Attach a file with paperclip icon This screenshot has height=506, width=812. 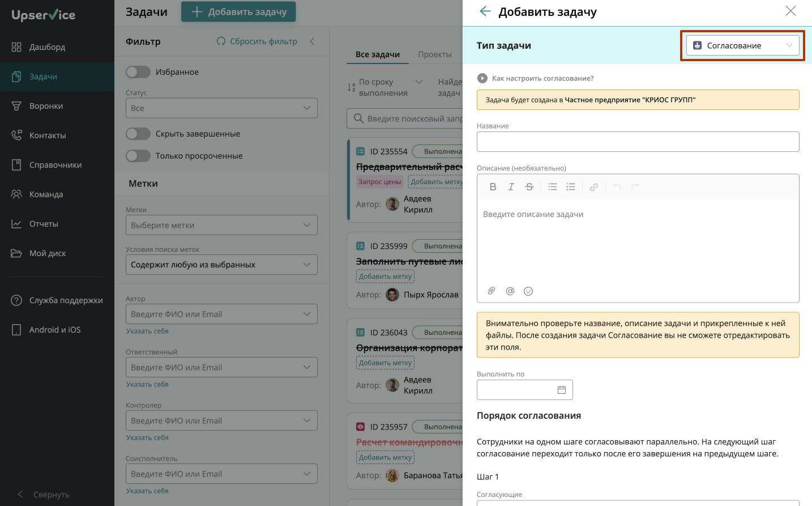[492, 291]
